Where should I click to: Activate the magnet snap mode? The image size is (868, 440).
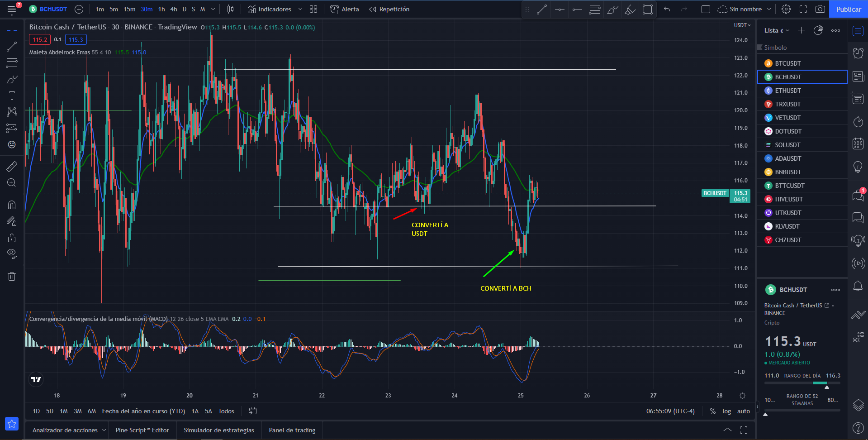pyautogui.click(x=12, y=205)
